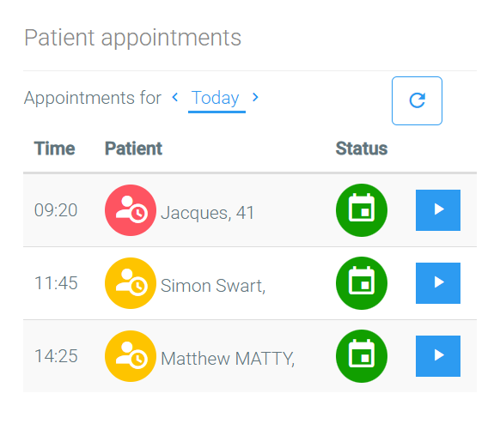Click Jacques's red waiting-patient avatar icon
Viewport: 500px width, 448px height.
pyautogui.click(x=131, y=210)
